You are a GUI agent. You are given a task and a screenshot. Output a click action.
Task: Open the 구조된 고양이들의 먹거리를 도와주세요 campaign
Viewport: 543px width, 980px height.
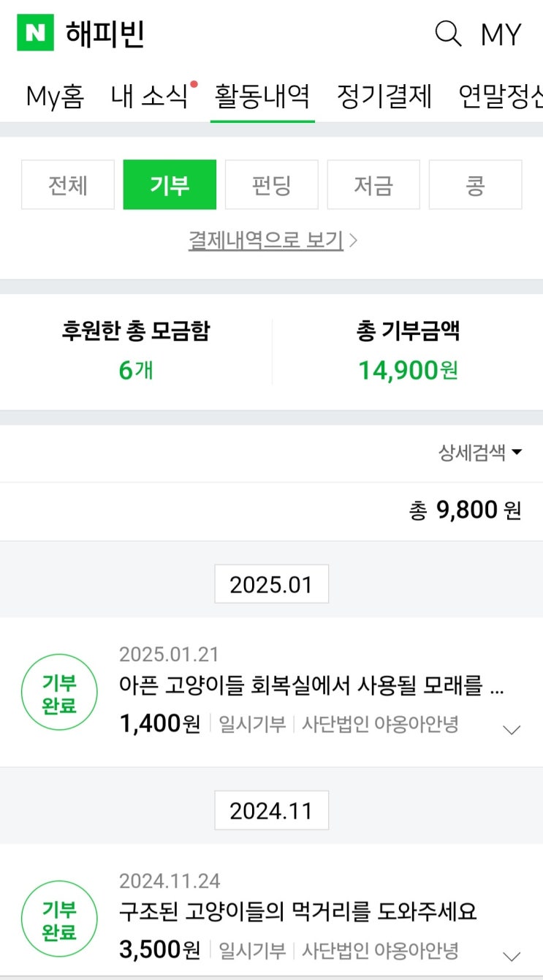point(297,912)
